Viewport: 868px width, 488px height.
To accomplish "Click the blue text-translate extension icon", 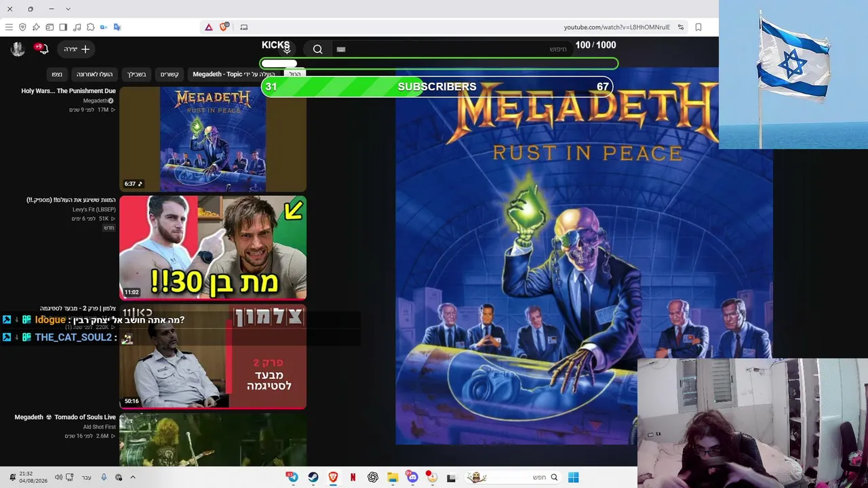I will (104, 27).
